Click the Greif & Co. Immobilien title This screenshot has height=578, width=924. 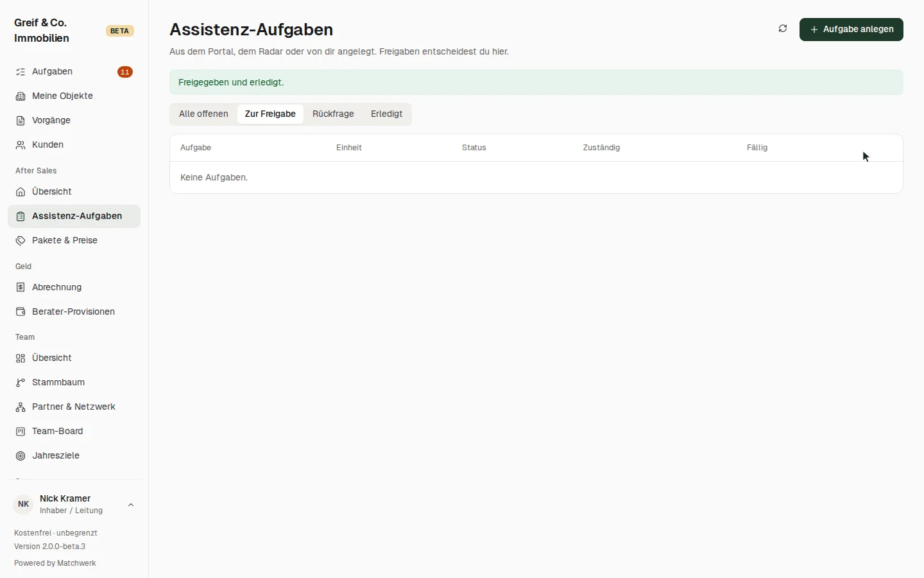pos(42,30)
